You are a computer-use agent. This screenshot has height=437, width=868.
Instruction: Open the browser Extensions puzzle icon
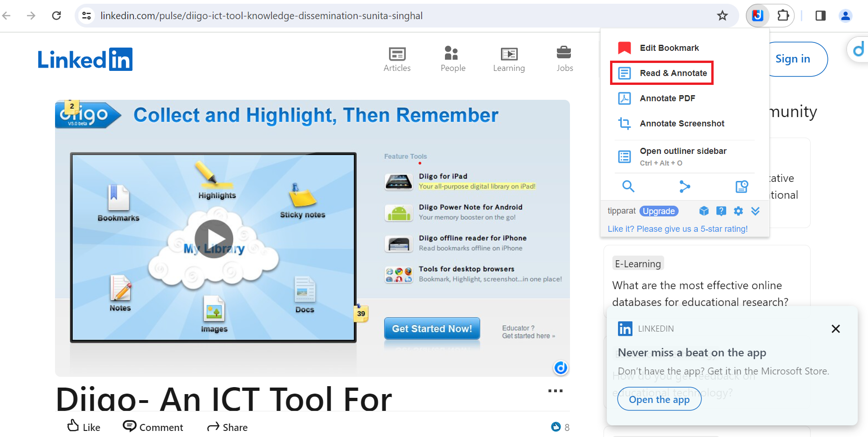click(783, 15)
